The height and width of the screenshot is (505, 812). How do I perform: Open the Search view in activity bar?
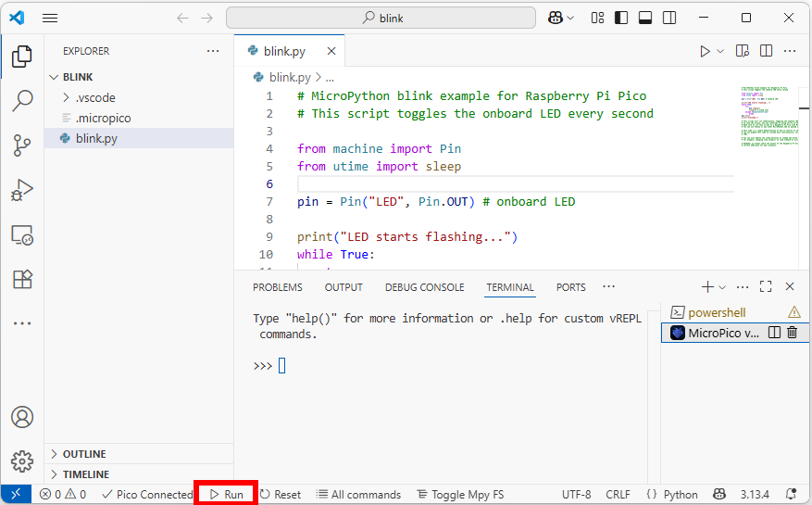point(21,101)
